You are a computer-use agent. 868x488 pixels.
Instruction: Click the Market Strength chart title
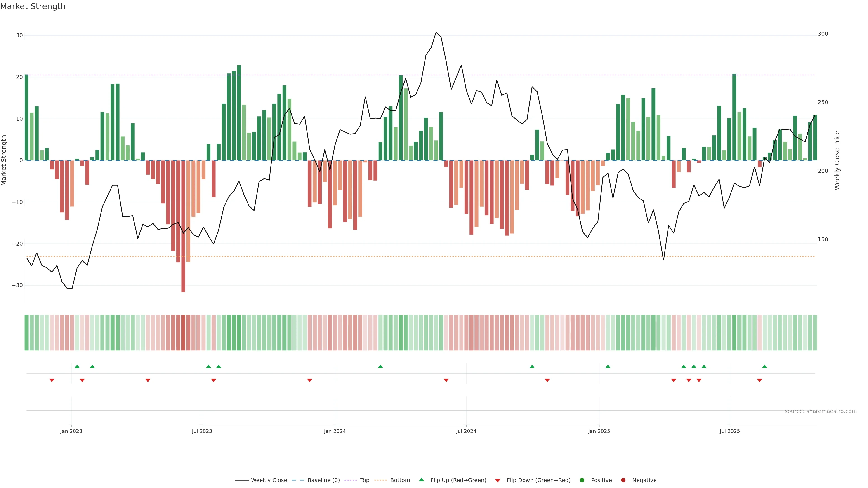[33, 6]
